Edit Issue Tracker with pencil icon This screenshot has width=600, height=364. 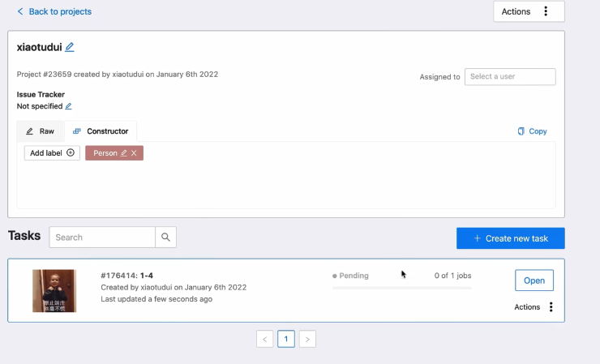[68, 106]
